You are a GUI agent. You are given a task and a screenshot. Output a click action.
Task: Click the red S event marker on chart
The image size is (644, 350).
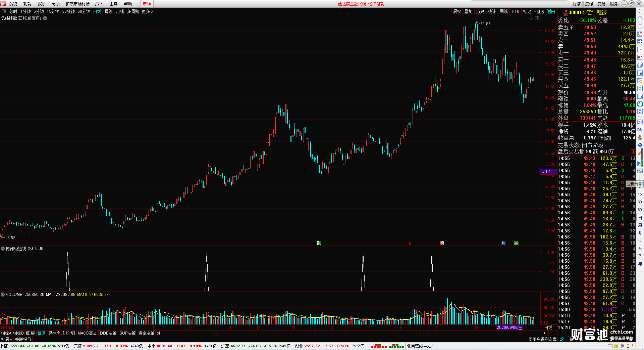[410, 244]
